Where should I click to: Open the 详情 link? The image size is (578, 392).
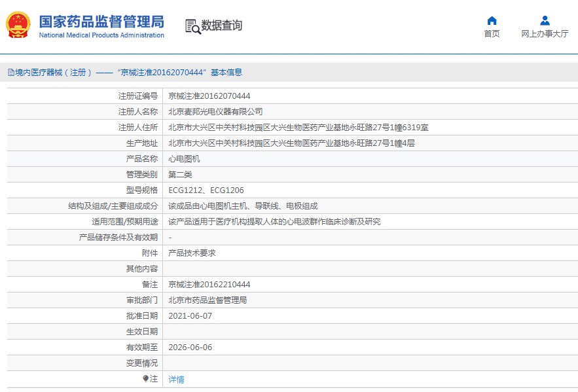point(176,379)
